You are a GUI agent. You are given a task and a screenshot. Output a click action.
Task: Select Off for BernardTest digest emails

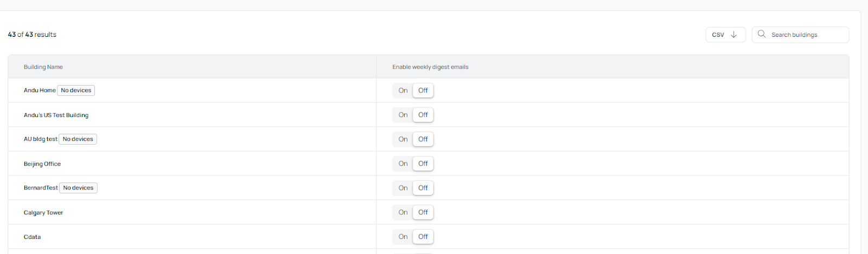[x=423, y=188]
